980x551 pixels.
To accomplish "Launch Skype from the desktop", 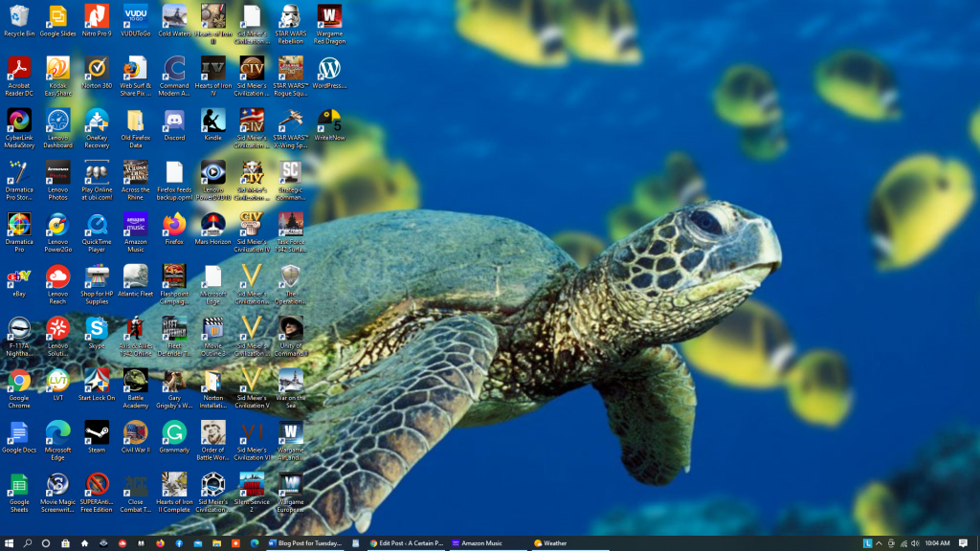I will (x=97, y=329).
